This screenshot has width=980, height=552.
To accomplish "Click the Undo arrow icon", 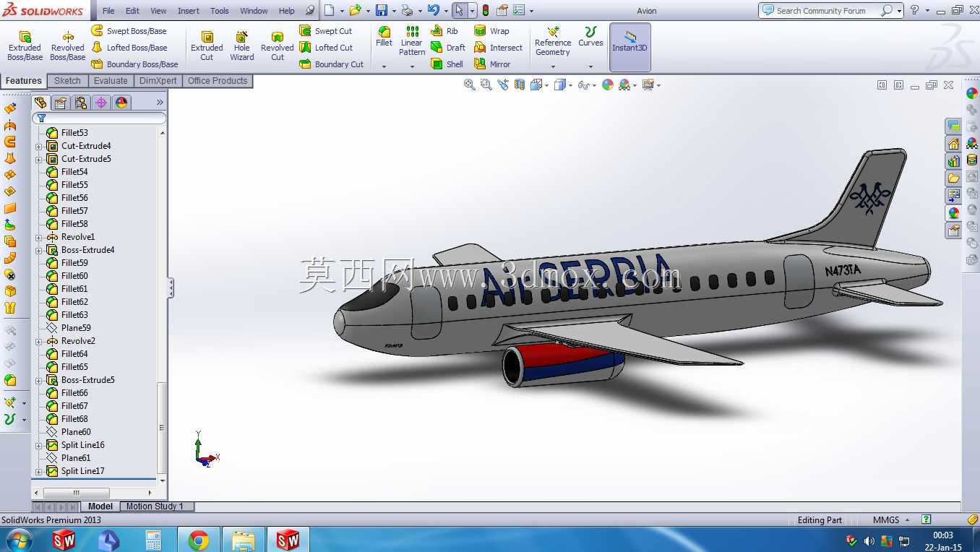I will pyautogui.click(x=433, y=11).
